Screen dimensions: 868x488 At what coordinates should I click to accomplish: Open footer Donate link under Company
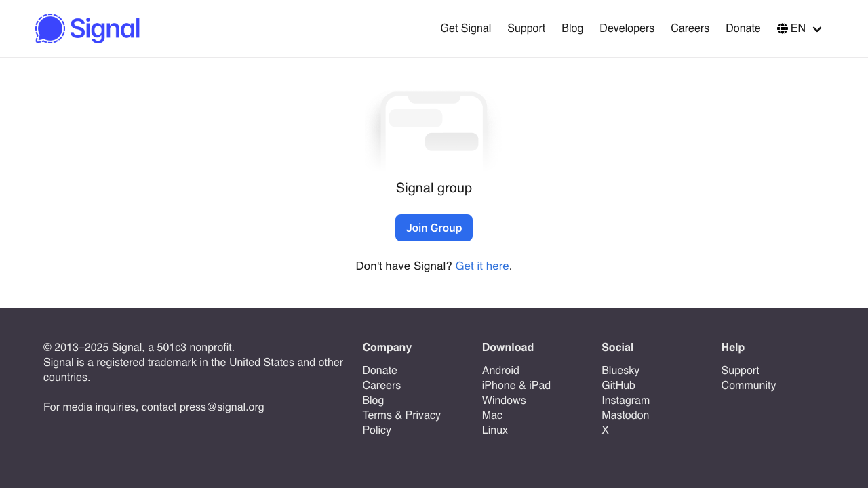[x=380, y=370]
